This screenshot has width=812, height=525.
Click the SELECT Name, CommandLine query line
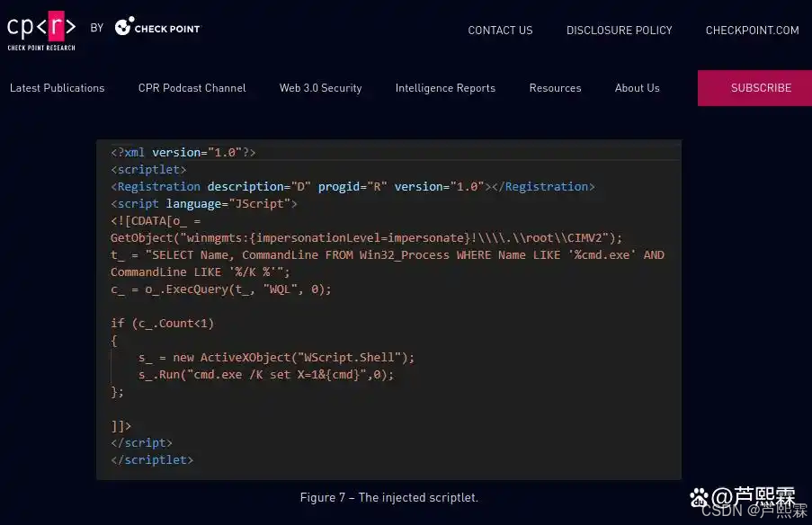[x=388, y=254]
